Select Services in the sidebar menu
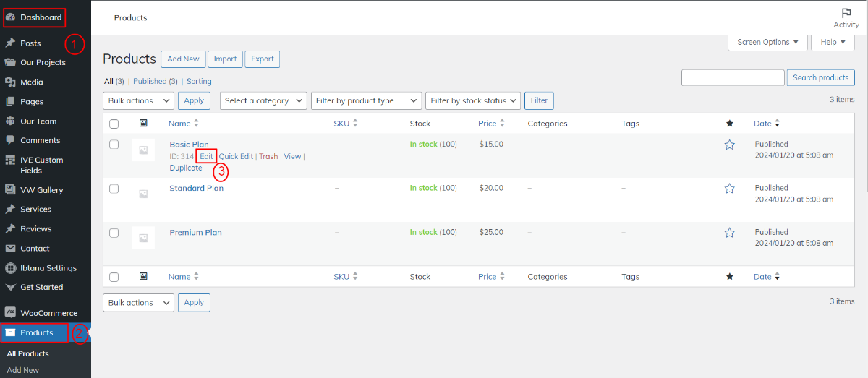 coord(35,210)
